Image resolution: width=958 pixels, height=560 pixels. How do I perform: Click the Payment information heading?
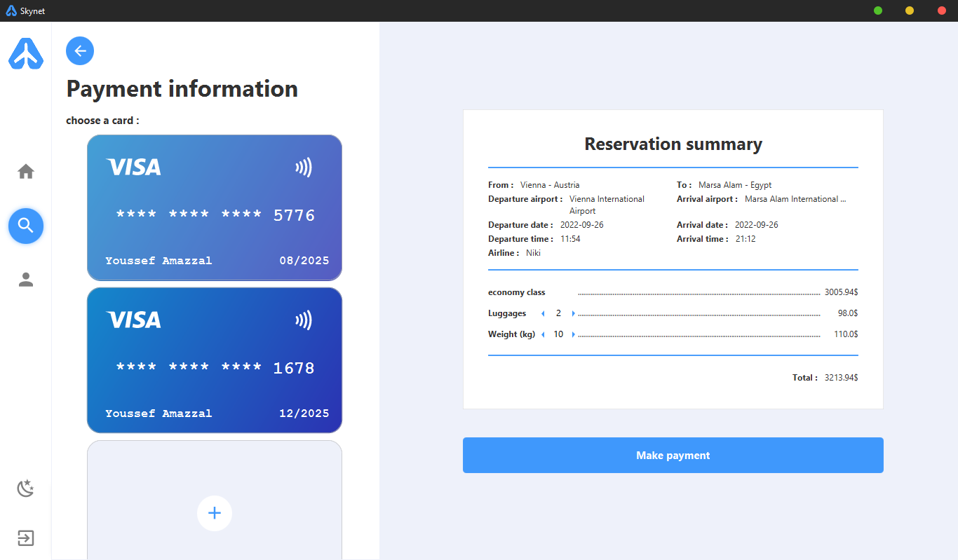point(182,89)
